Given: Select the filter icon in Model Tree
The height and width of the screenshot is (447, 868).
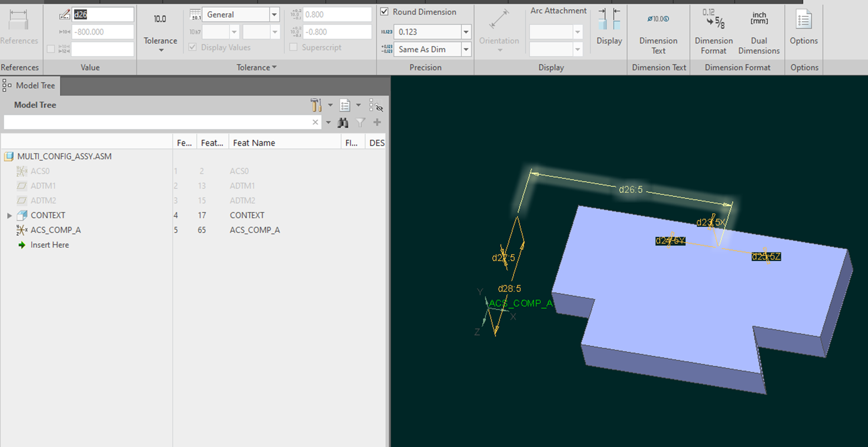Looking at the screenshot, I should pyautogui.click(x=360, y=122).
